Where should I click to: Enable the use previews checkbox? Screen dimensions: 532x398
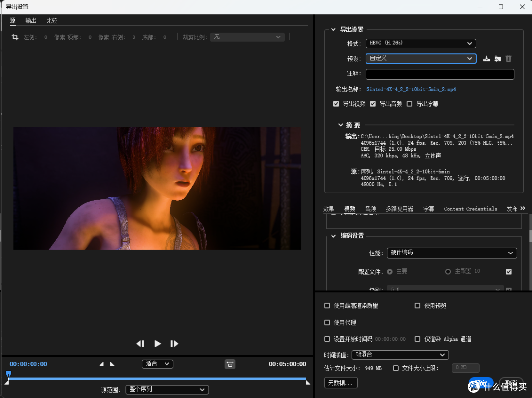click(417, 306)
